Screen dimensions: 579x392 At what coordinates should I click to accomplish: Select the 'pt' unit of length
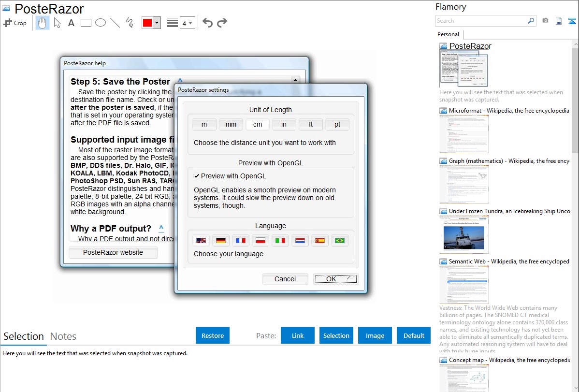tap(337, 125)
